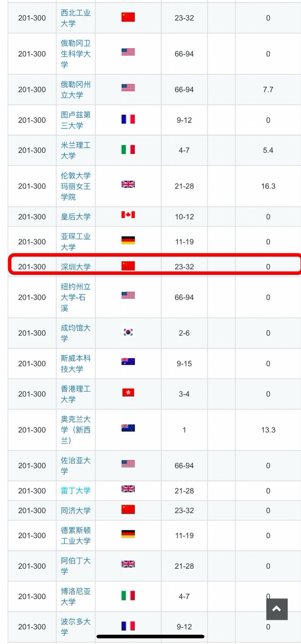Tap the back-to-top arrow button
The height and width of the screenshot is (644, 301).
tap(277, 609)
